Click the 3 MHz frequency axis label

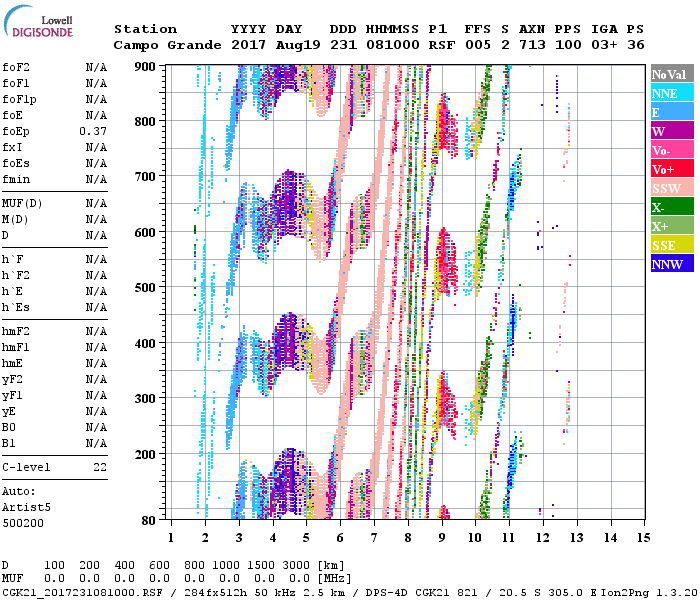[x=239, y=538]
